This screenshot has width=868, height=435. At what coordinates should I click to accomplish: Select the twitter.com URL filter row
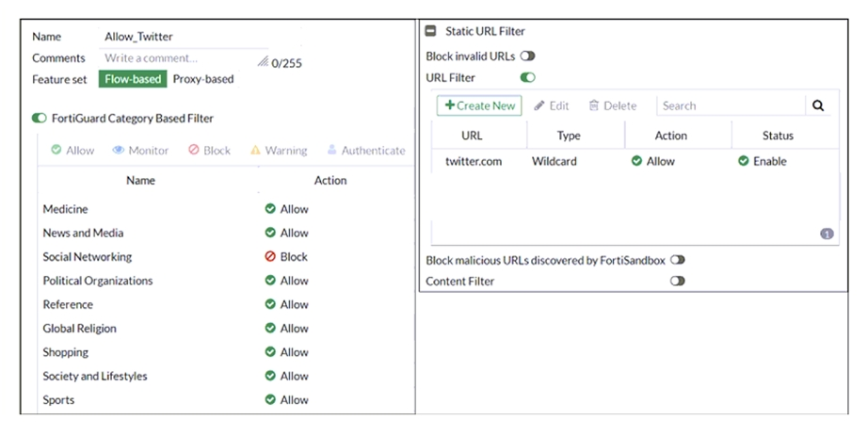coord(635,161)
